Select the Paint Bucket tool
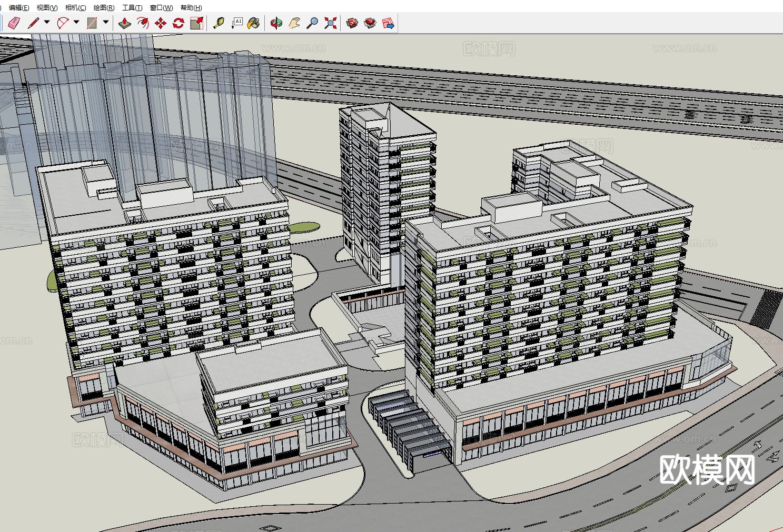The image size is (783, 532). coord(254,23)
